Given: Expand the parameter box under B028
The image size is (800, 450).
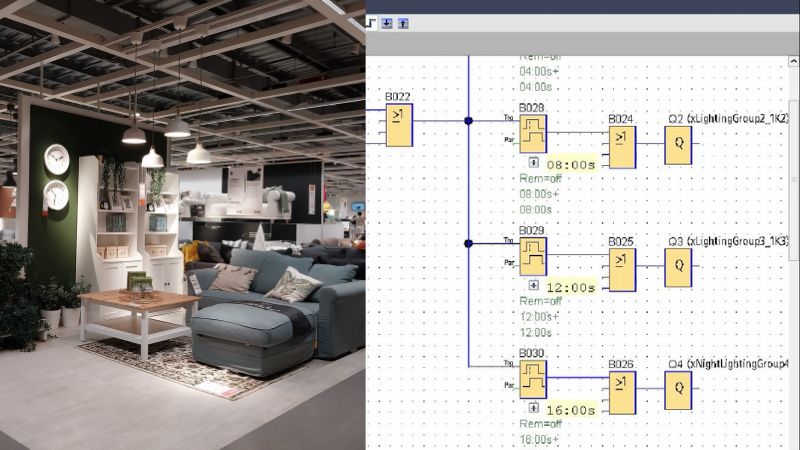Looking at the screenshot, I should (533, 162).
